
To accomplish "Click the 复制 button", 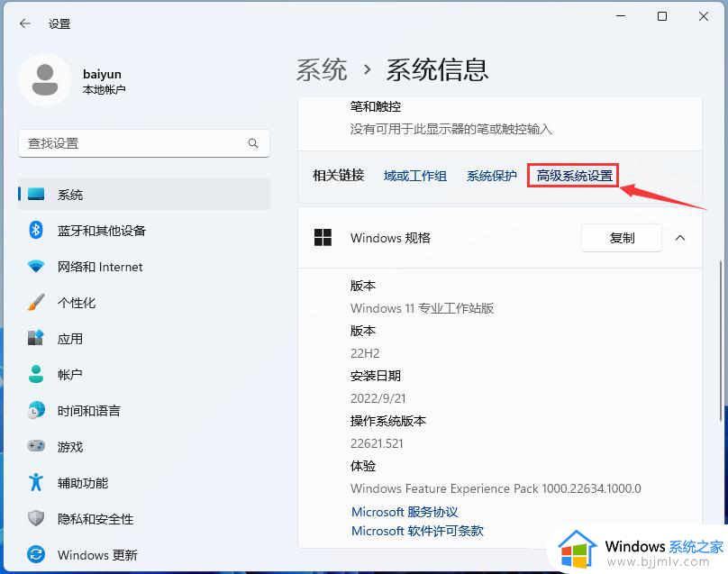I will (x=622, y=238).
